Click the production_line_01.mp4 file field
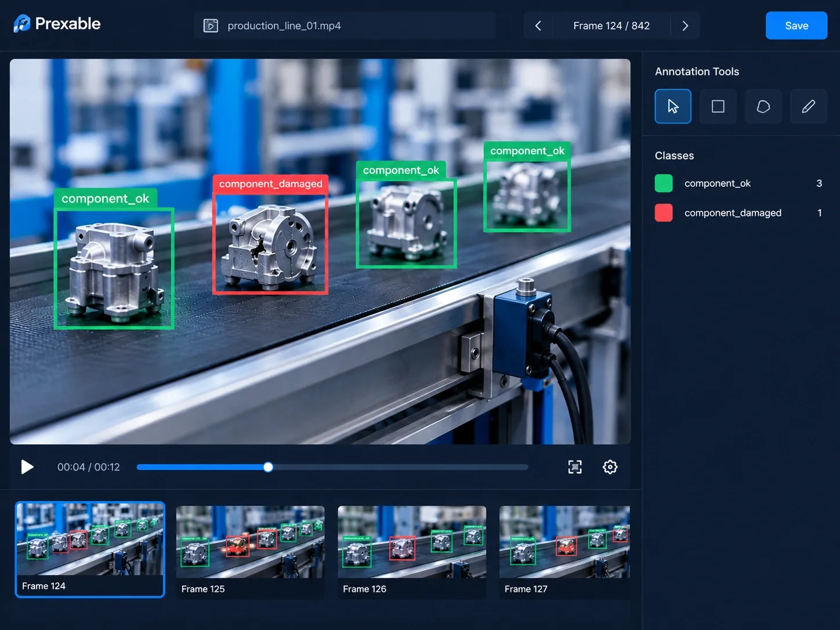Image resolution: width=840 pixels, height=630 pixels. click(x=345, y=26)
